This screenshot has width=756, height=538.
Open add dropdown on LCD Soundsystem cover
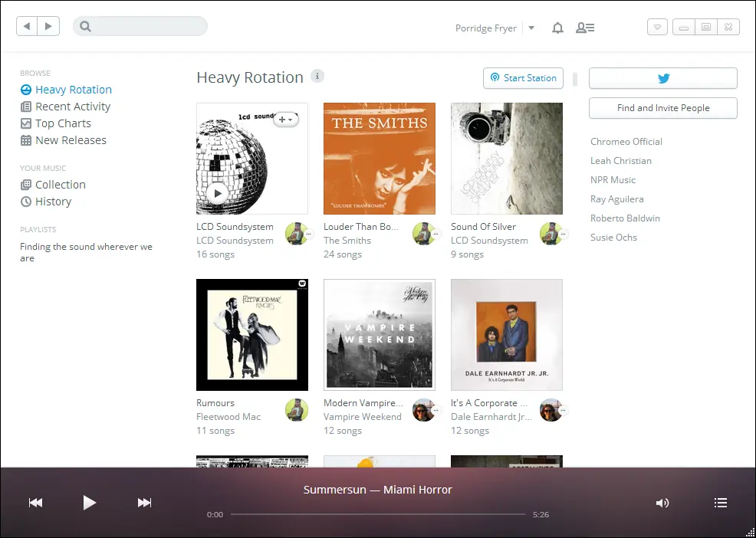[286, 119]
